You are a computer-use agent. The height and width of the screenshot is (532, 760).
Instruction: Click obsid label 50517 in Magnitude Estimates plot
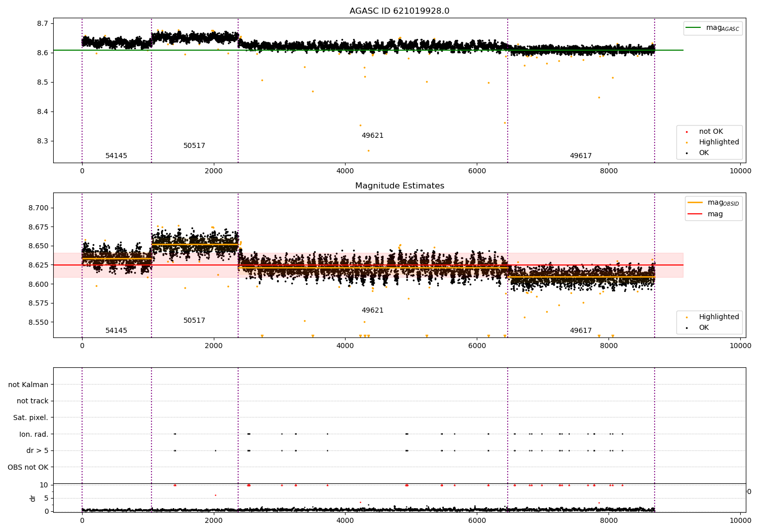(194, 321)
